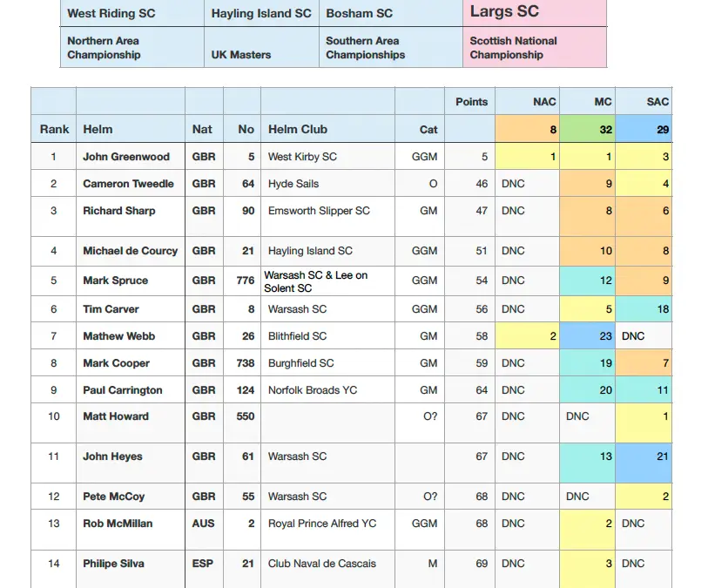Click the Helm Club column header
The image size is (708, 588).
[327, 129]
